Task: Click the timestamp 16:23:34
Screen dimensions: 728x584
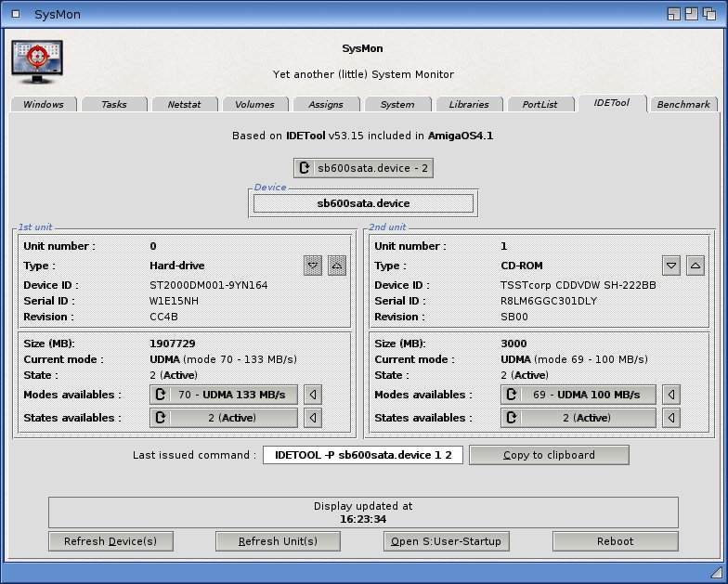Action: (x=363, y=519)
